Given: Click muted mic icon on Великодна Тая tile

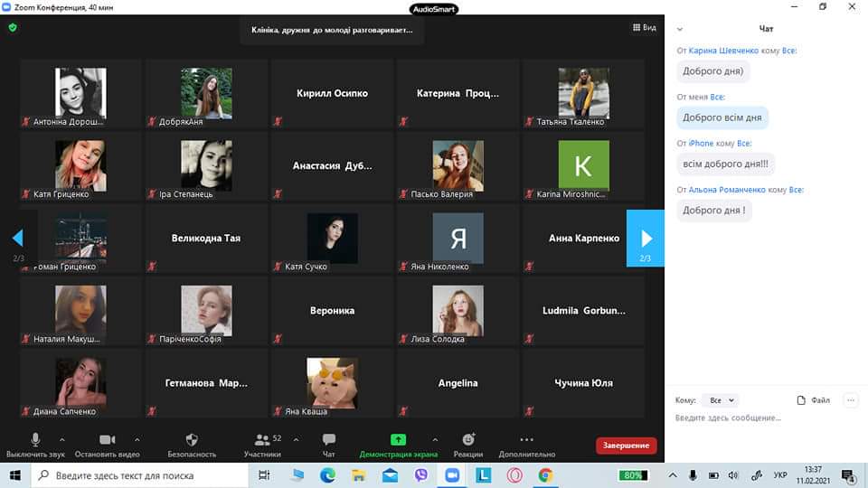Looking at the screenshot, I should coord(152,266).
